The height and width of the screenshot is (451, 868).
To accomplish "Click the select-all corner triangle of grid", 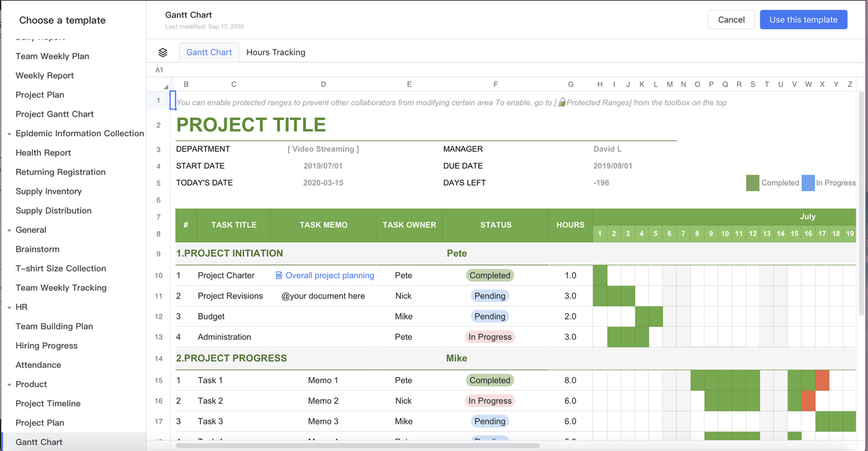I will pyautogui.click(x=166, y=87).
